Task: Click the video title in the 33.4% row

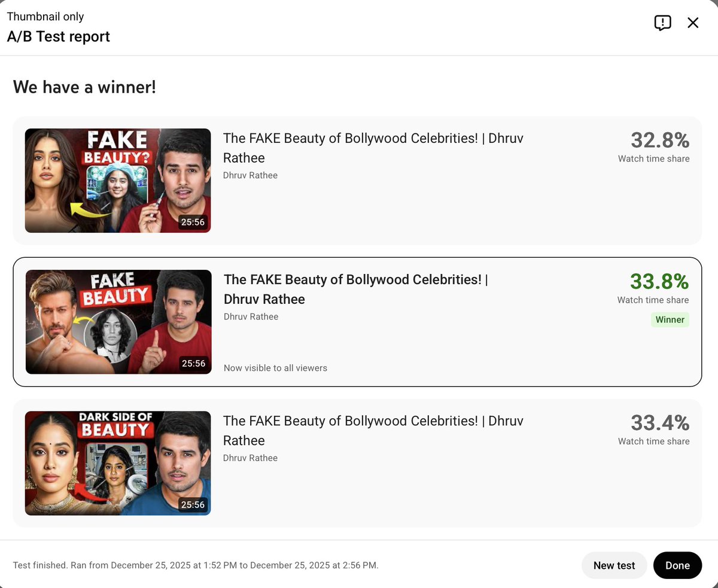Action: tap(373, 430)
